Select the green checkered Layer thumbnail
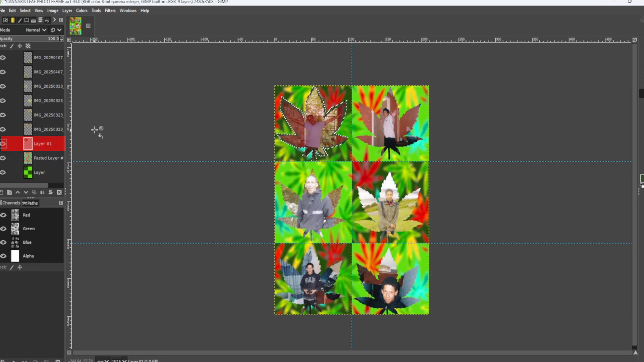 [28, 172]
